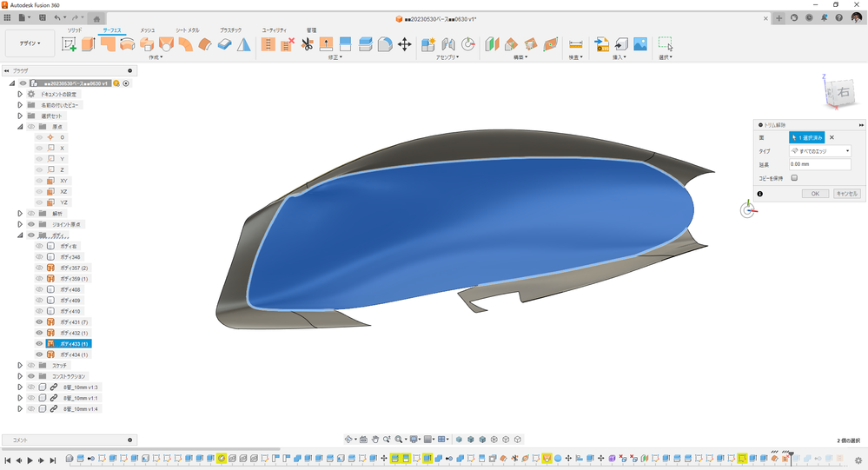
Task: Toggle visibility of ボディ431 (7)
Action: 39,321
